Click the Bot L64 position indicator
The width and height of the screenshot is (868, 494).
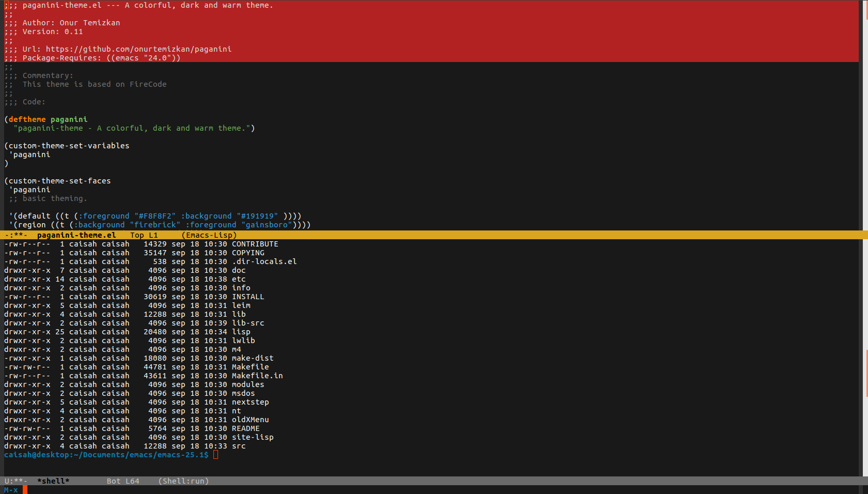123,481
